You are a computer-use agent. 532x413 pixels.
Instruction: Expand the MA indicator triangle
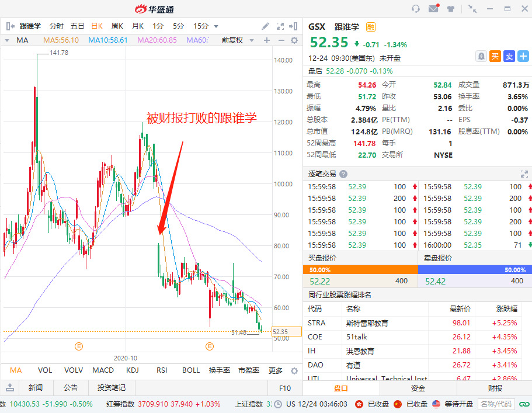7,40
